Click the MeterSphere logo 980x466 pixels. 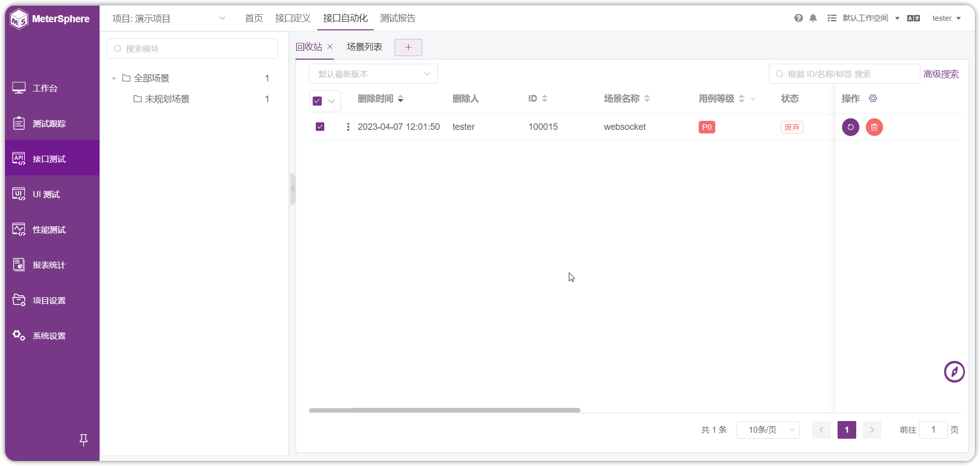click(x=50, y=19)
